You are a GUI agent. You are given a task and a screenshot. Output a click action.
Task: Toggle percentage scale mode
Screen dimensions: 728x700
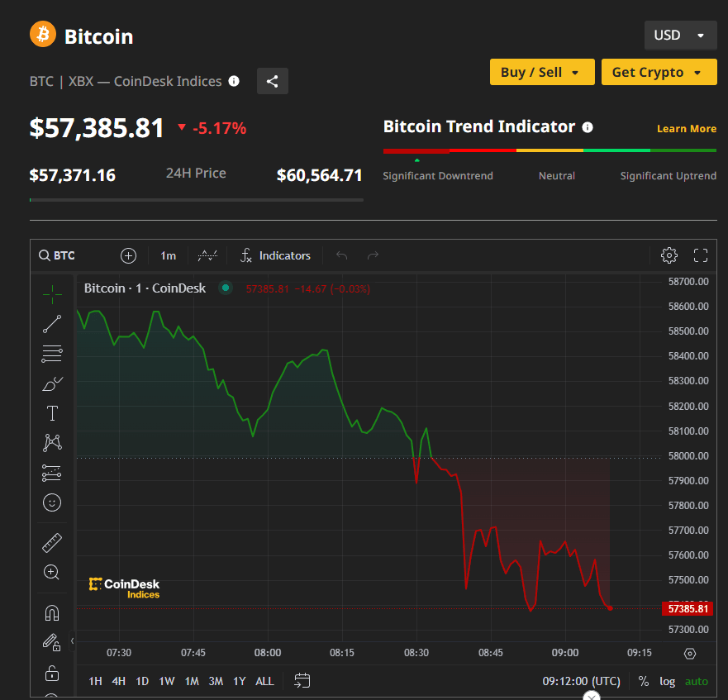[644, 681]
